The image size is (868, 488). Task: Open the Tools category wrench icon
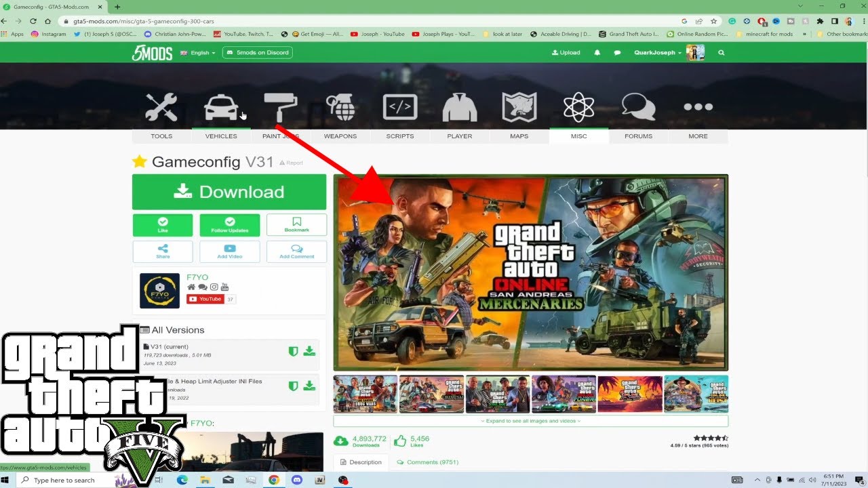(161, 107)
